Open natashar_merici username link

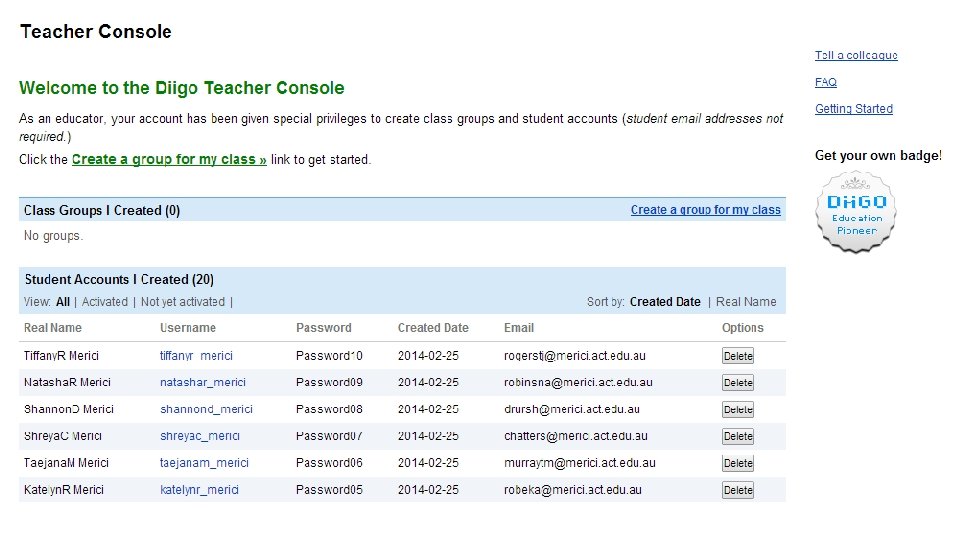point(203,383)
